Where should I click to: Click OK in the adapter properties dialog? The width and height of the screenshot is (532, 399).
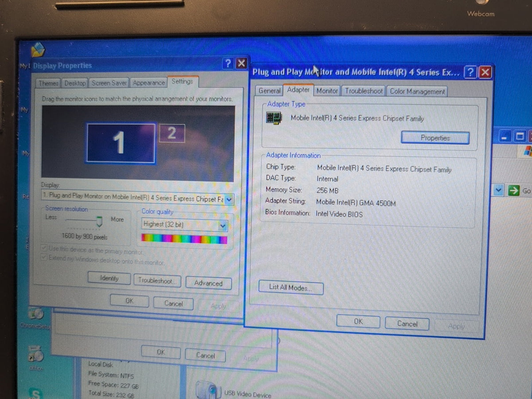coord(358,322)
